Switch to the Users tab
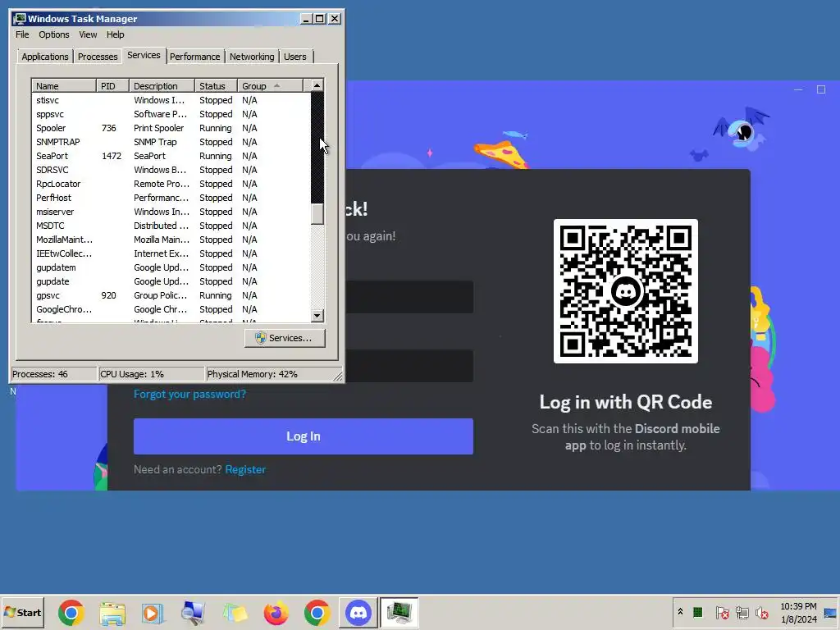This screenshot has height=630, width=840. point(295,57)
